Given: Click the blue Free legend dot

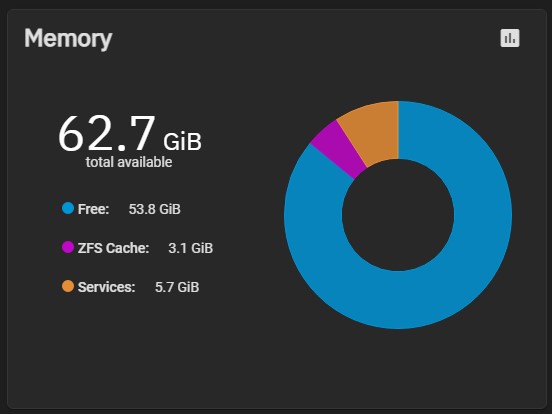Looking at the screenshot, I should (68, 208).
